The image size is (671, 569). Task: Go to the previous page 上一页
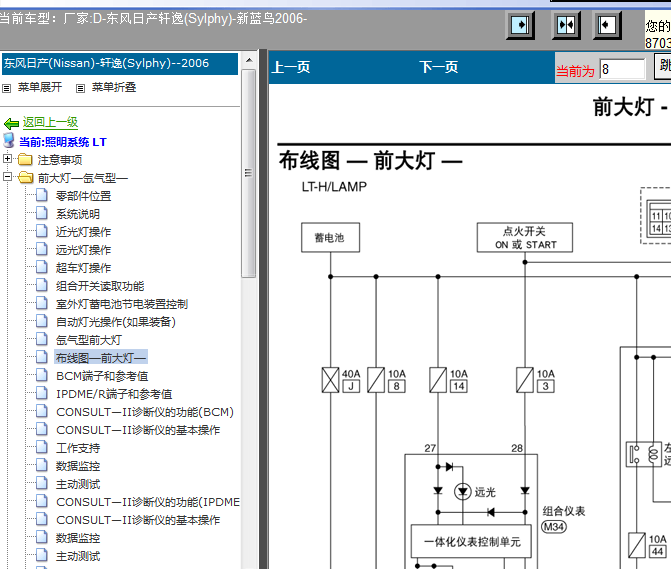pos(291,67)
